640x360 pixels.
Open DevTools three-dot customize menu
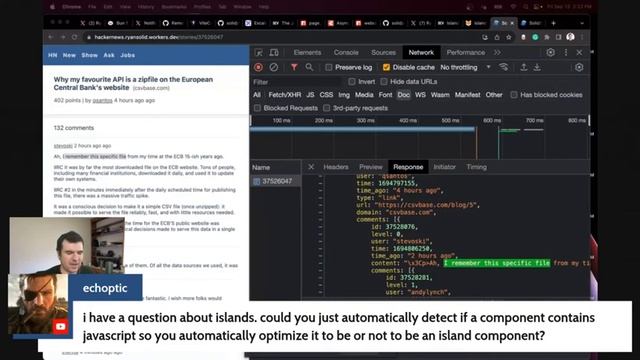pos(566,52)
